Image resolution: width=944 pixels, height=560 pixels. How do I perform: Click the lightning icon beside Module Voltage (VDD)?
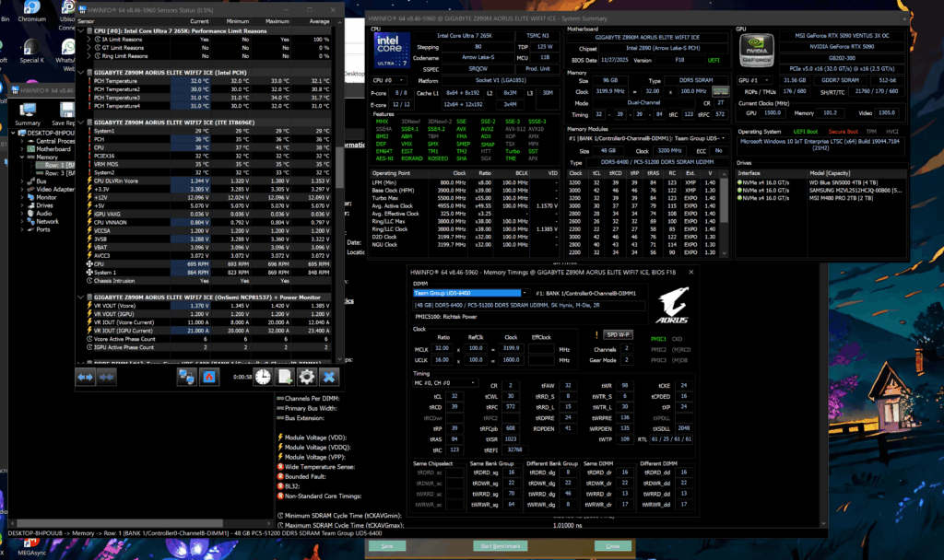click(280, 437)
